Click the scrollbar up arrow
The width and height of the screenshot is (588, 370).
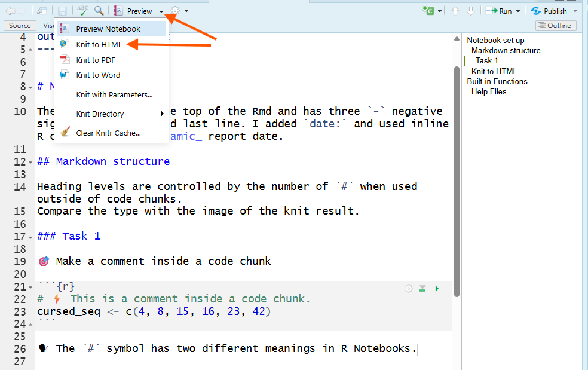tap(457, 39)
